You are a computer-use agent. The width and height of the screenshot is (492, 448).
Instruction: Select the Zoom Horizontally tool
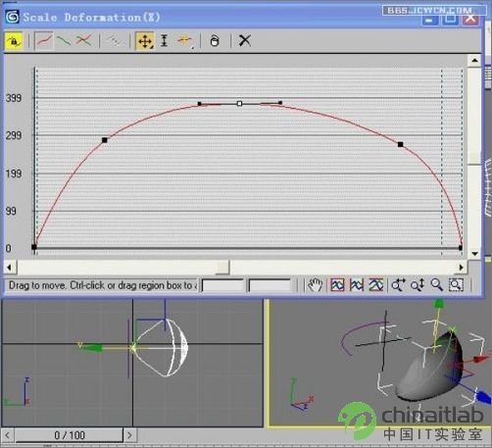click(398, 285)
